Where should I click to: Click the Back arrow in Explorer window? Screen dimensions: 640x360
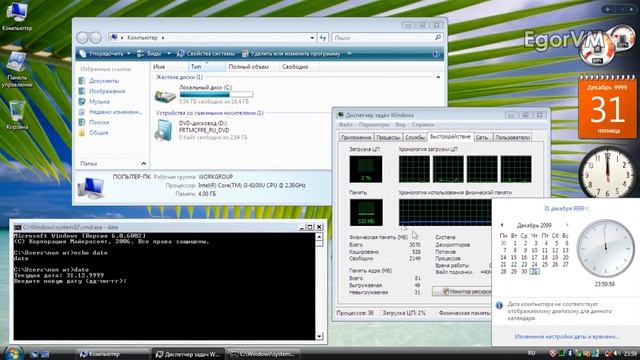pyautogui.click(x=82, y=38)
